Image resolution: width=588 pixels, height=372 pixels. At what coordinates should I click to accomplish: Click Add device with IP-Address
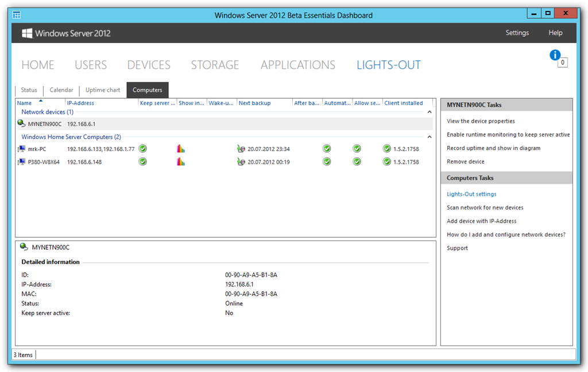(x=482, y=221)
